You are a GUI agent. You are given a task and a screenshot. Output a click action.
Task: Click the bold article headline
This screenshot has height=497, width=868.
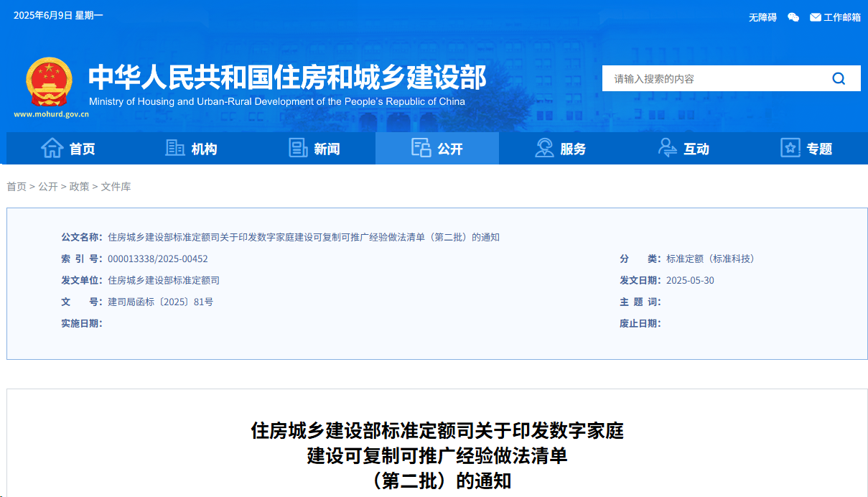[437, 455]
